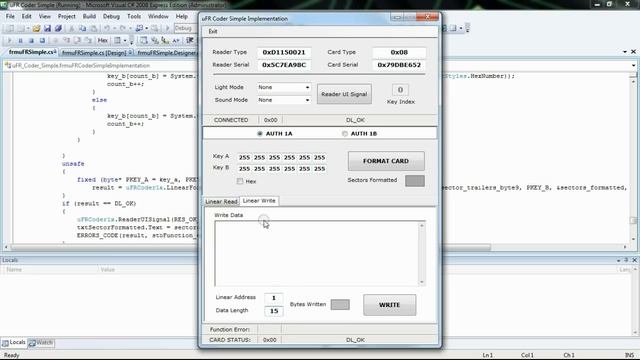The height and width of the screenshot is (360, 640).
Task: Open the Locals panel window position dropdown
Action: click(619, 260)
